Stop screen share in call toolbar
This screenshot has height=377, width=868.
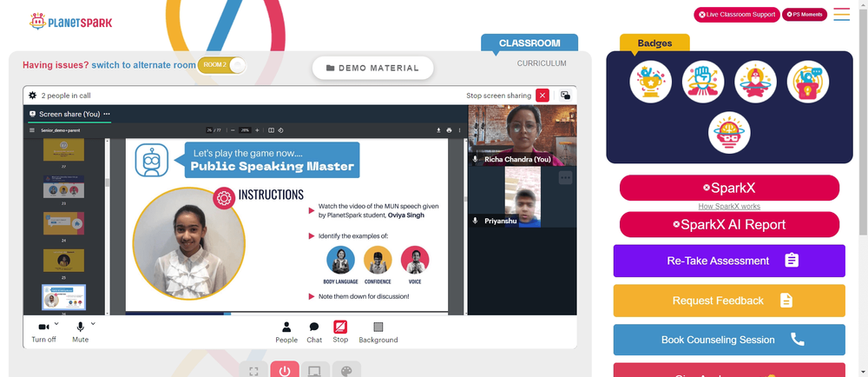(x=340, y=332)
